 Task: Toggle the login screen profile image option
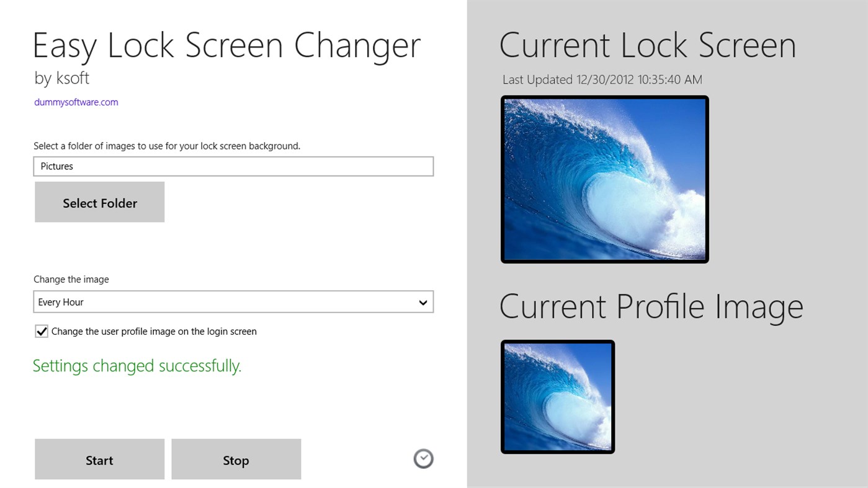click(x=42, y=331)
